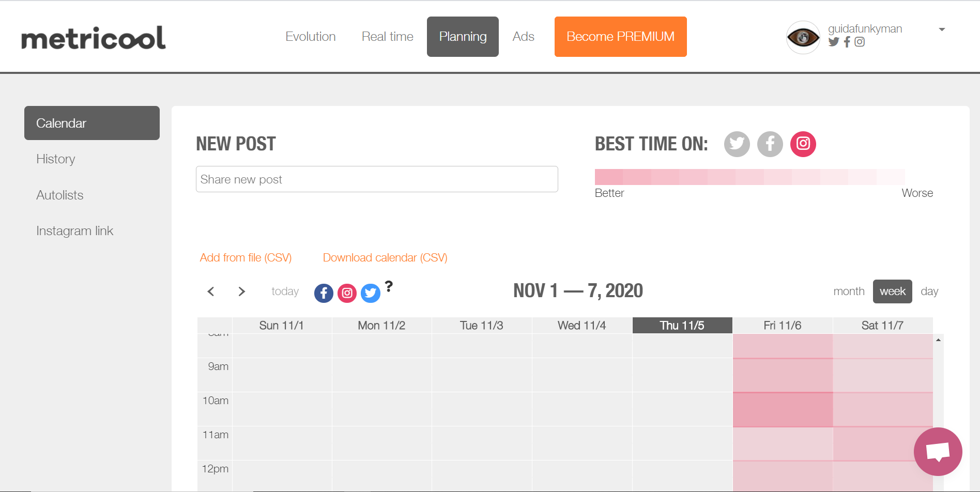Expand the account dropdown arrow
Viewport: 980px width, 492px height.
[x=942, y=29]
